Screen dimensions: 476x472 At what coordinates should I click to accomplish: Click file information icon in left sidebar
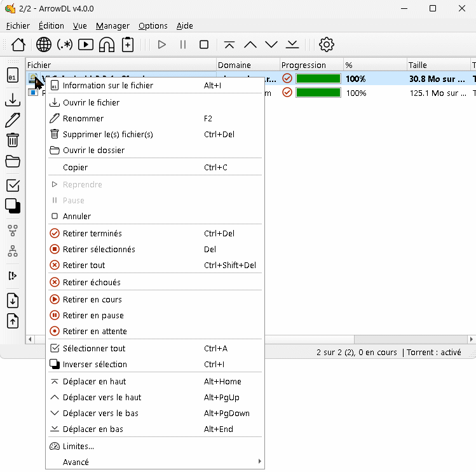(13, 75)
